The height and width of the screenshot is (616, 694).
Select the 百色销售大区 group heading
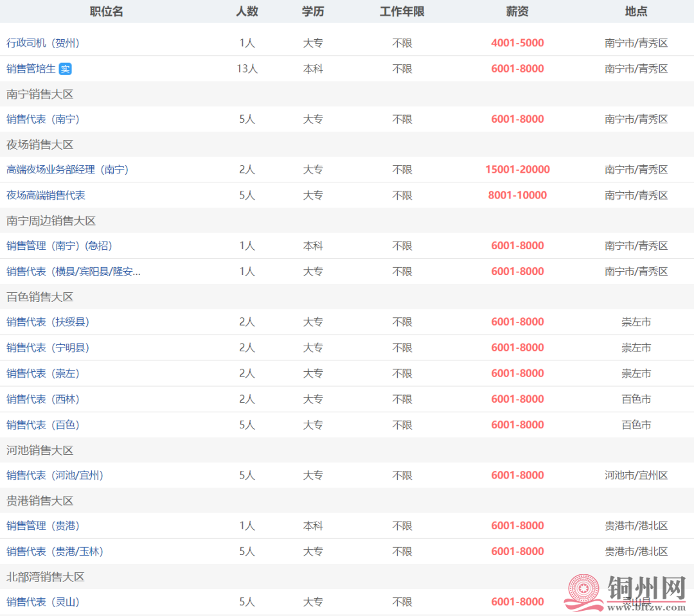point(40,297)
